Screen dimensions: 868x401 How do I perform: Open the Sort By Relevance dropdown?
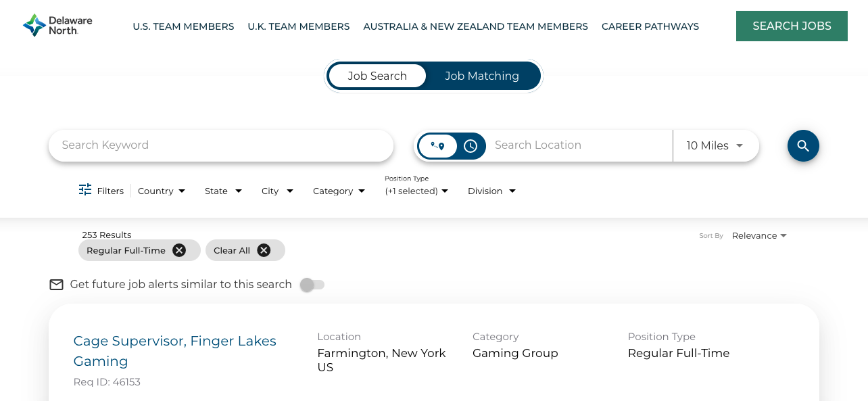tap(758, 235)
